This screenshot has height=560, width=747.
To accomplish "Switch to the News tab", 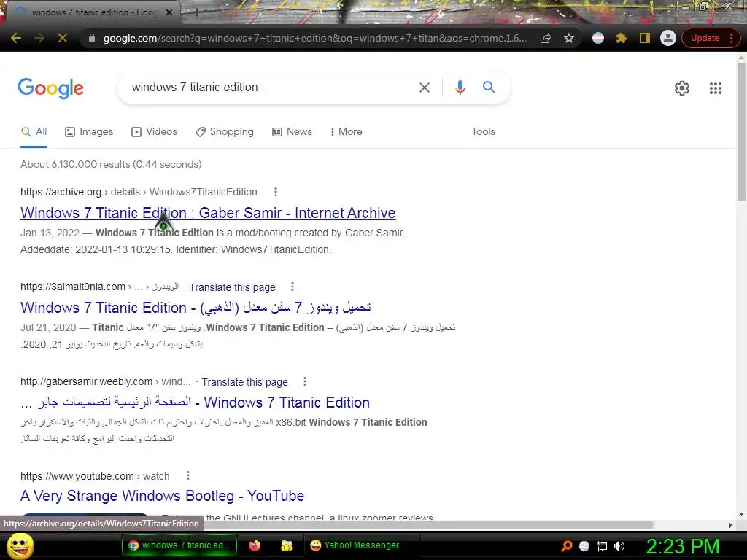I will [x=292, y=132].
